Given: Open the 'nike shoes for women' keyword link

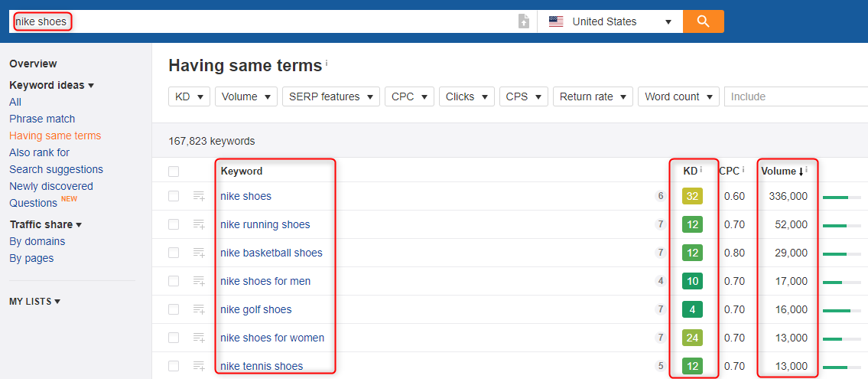Looking at the screenshot, I should (272, 338).
